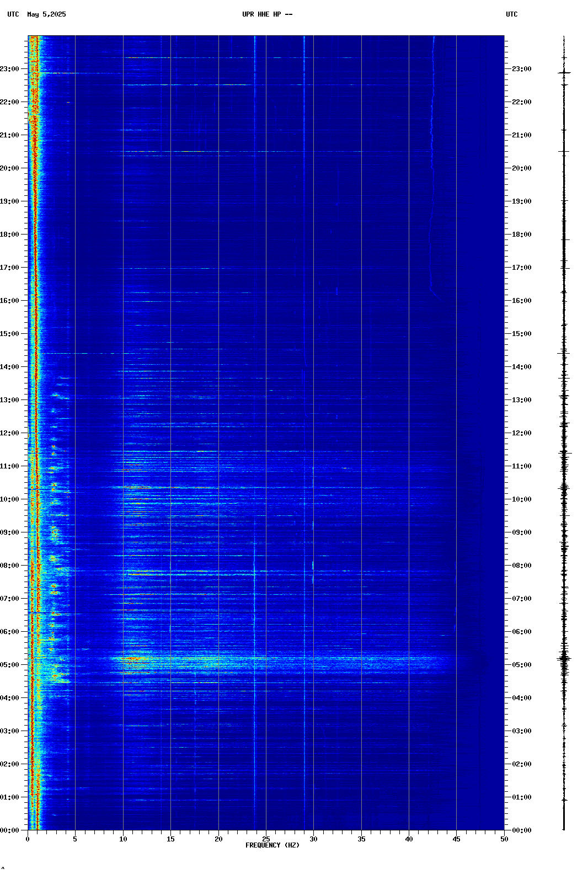Select the 'May 5,2025' date label

click(x=46, y=14)
